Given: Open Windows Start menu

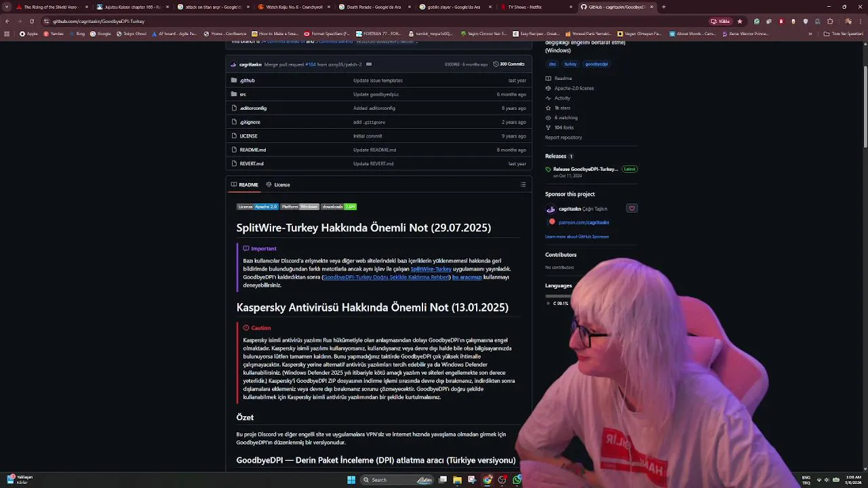Looking at the screenshot, I should point(351,480).
